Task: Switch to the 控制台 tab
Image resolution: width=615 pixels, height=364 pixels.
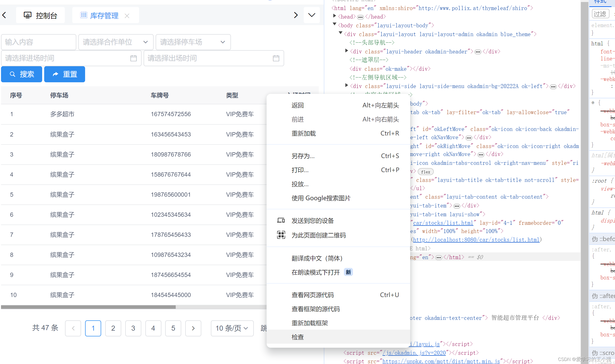Action: (40, 15)
